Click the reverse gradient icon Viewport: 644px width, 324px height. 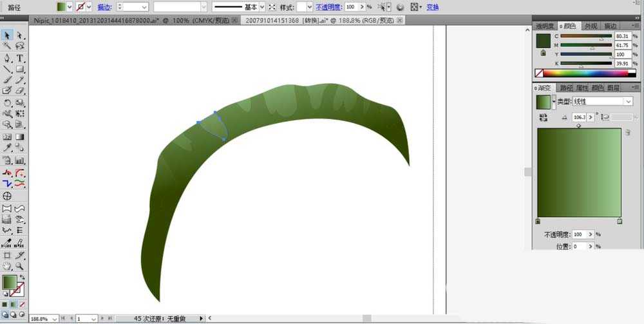tap(544, 117)
